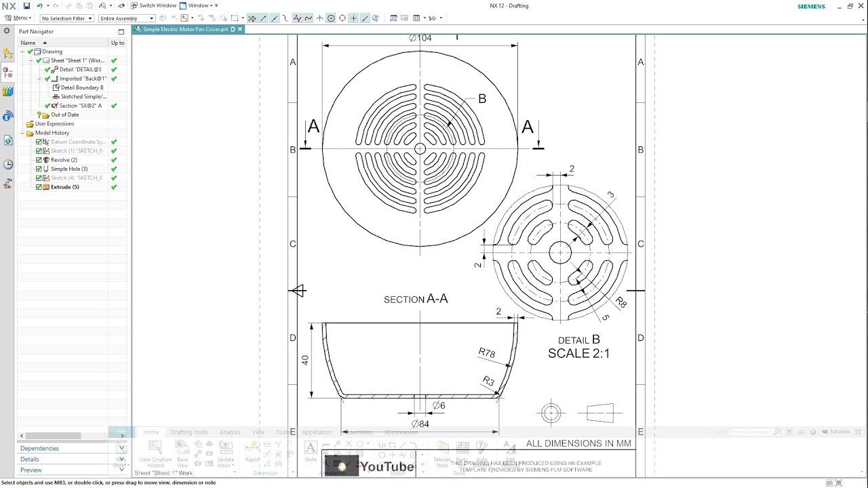Toggle the Datum Coordinate System checkbox
Image resolution: width=868 pixels, height=488 pixels.
[x=39, y=142]
